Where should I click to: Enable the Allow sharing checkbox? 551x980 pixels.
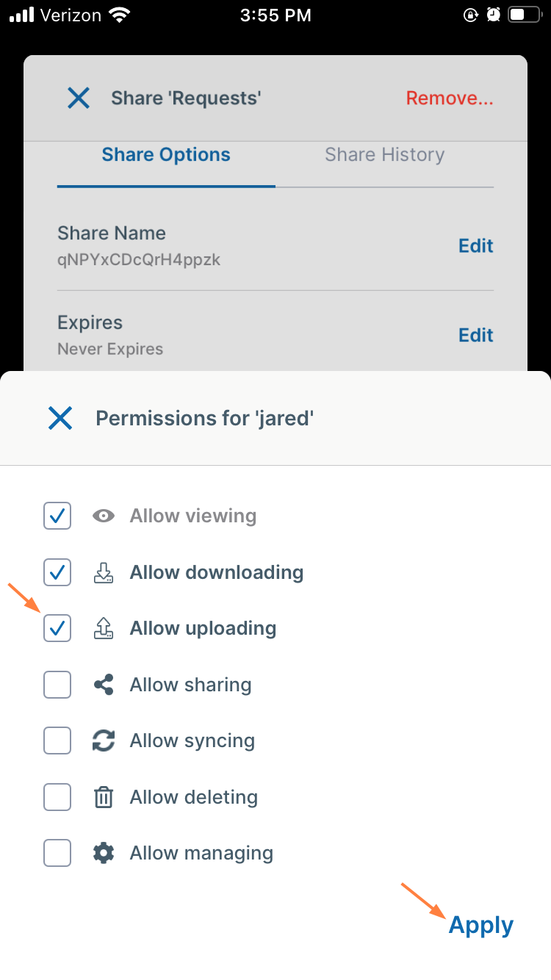pos(57,685)
